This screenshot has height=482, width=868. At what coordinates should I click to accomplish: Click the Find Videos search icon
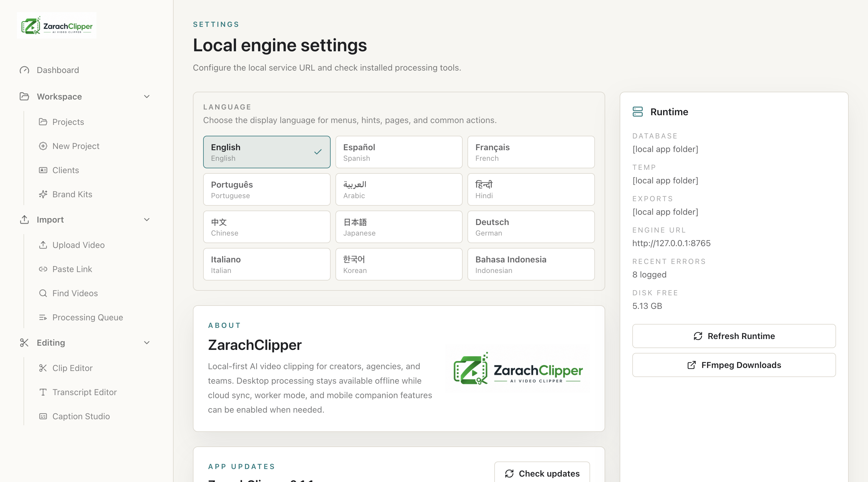43,293
